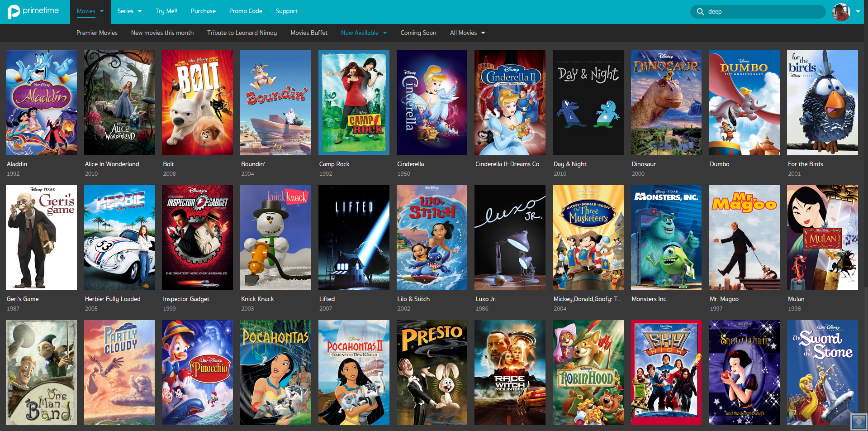Screen dimensions: 868x431
Task: Click the Camp Rock title link
Action: coord(334,164)
